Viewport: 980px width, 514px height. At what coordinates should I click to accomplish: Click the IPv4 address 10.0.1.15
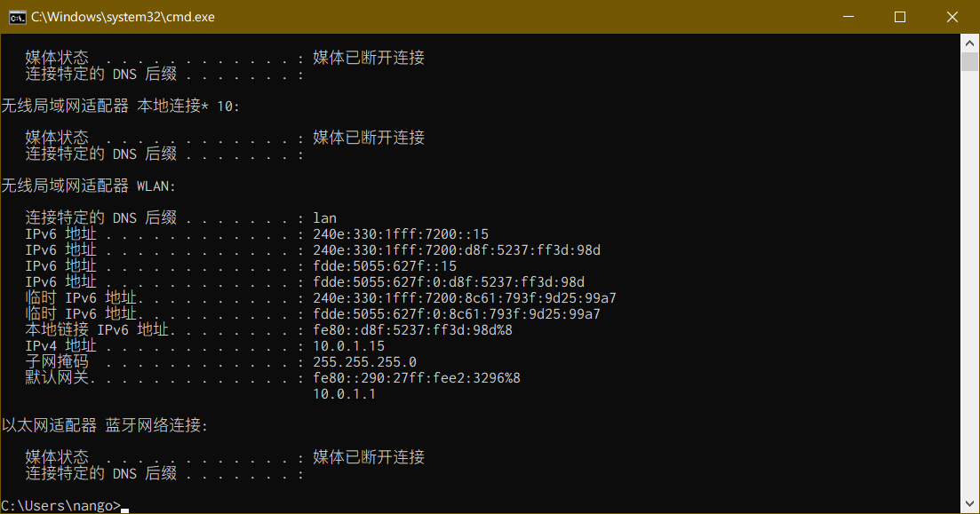click(349, 346)
